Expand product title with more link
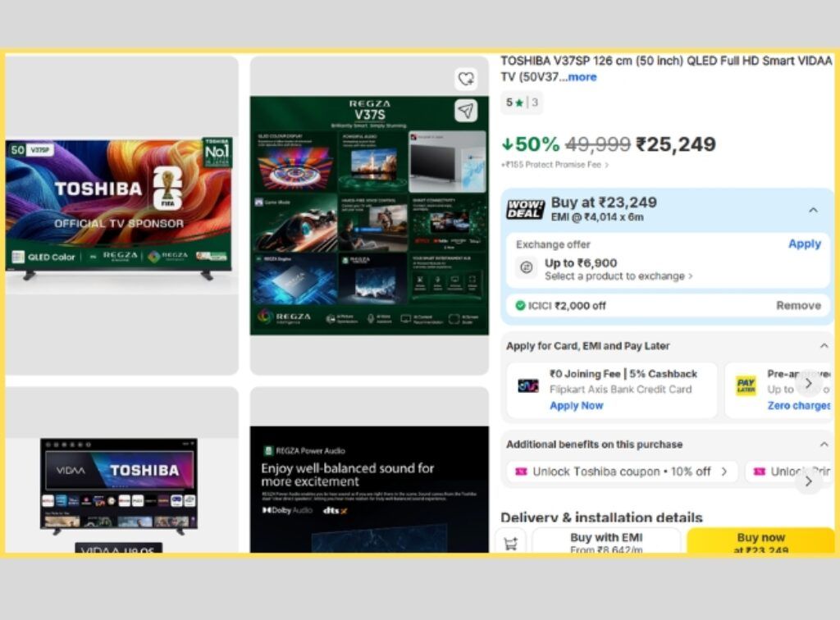 (582, 76)
